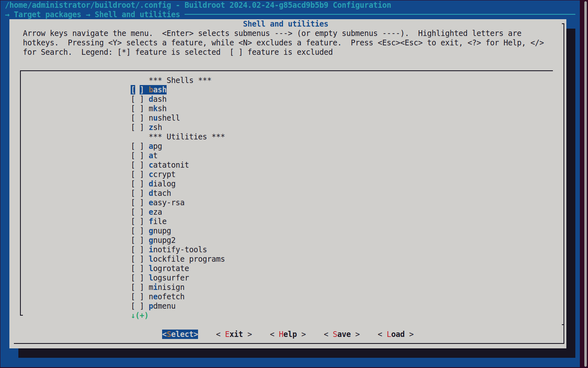Screen dimensions: 588x368
Task: Select the gnupg2 entry
Action: pyautogui.click(x=162, y=240)
